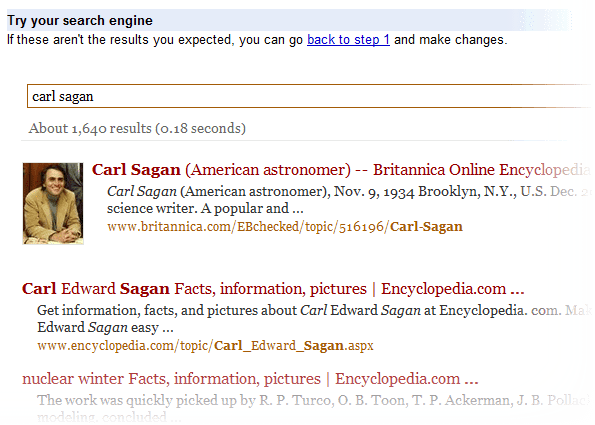Click the 'About 1,640 results' count text

click(137, 128)
